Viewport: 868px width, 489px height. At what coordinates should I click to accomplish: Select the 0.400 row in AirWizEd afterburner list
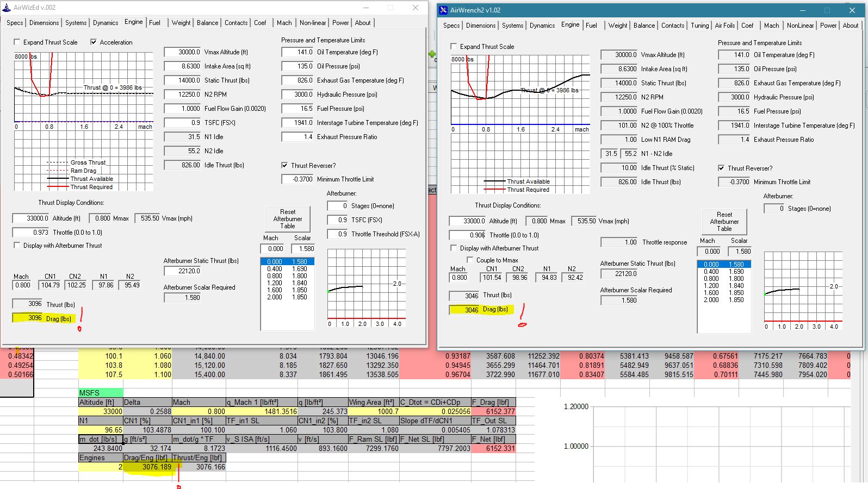tap(287, 269)
